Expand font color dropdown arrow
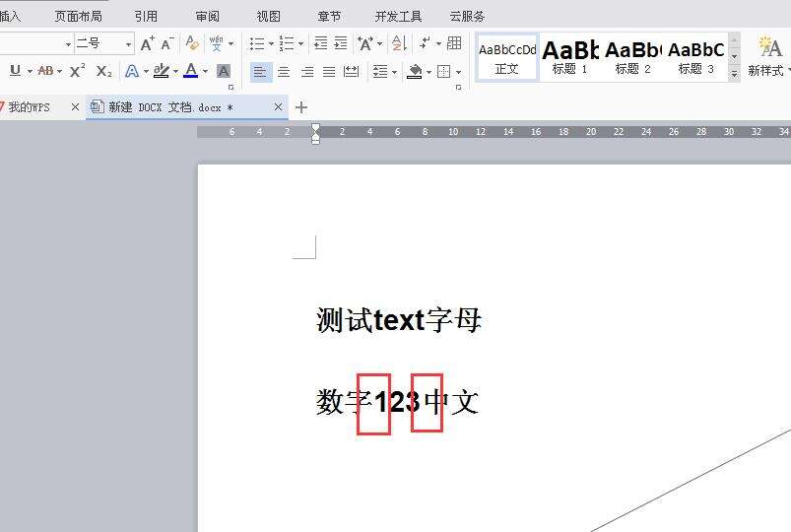The image size is (791, 532). tap(205, 72)
